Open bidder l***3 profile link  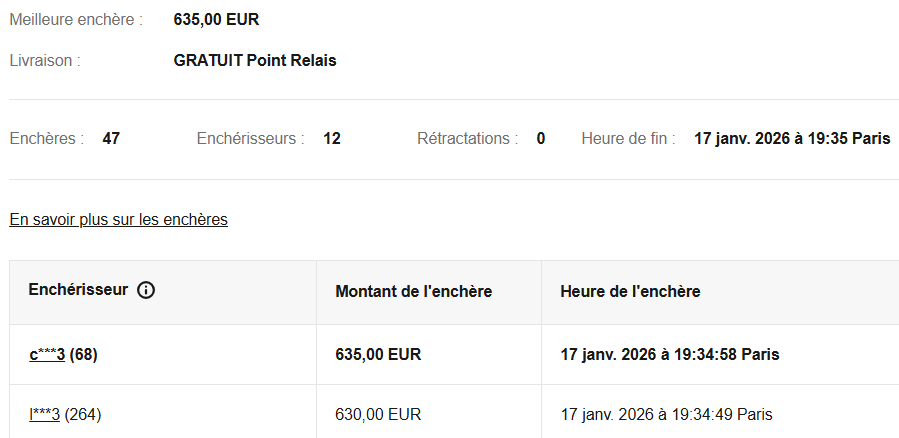45,414
